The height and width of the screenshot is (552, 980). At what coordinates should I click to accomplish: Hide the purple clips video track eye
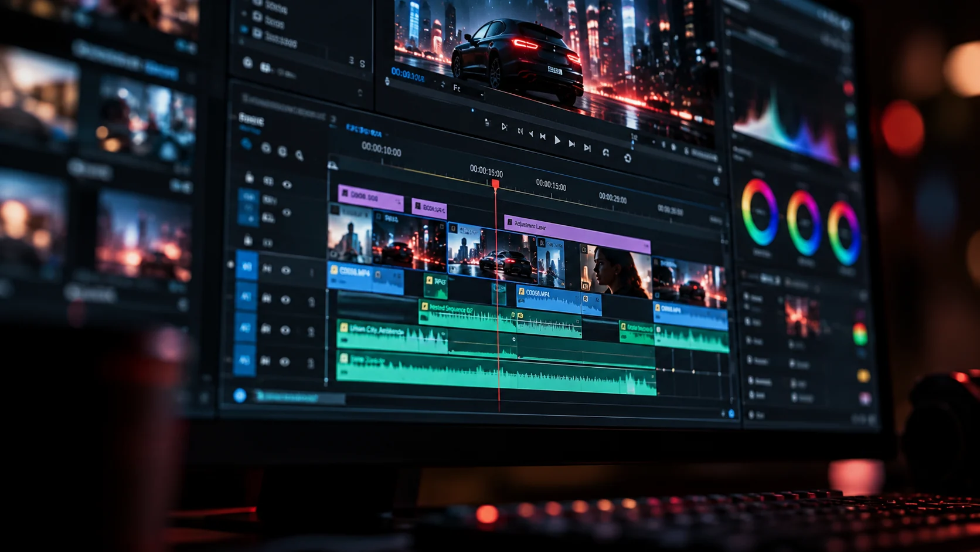(x=287, y=185)
